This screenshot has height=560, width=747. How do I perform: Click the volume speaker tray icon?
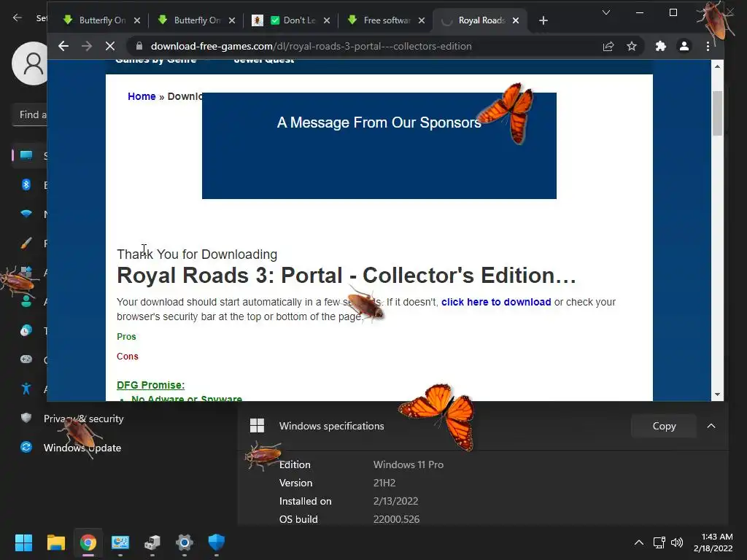click(x=677, y=542)
